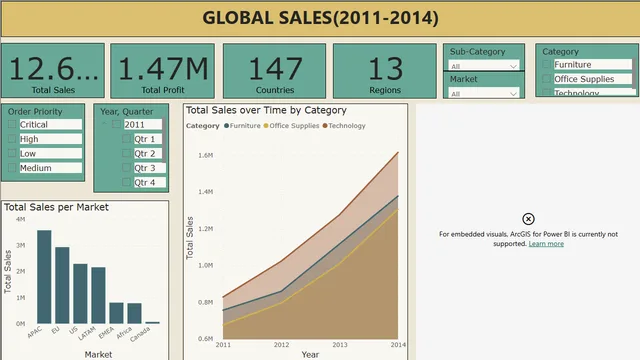Click the Year, Quarter slicer scrollbar
Viewport: 640px width, 360px height.
(x=164, y=139)
